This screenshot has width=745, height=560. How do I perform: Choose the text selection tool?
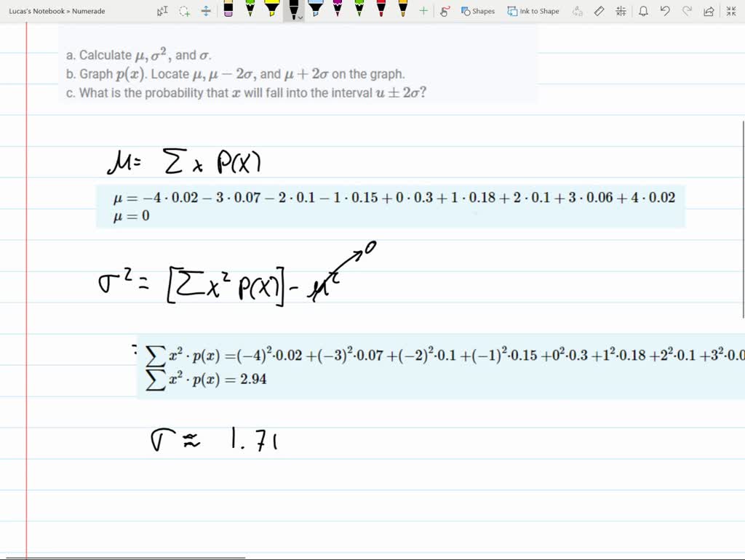[x=163, y=11]
